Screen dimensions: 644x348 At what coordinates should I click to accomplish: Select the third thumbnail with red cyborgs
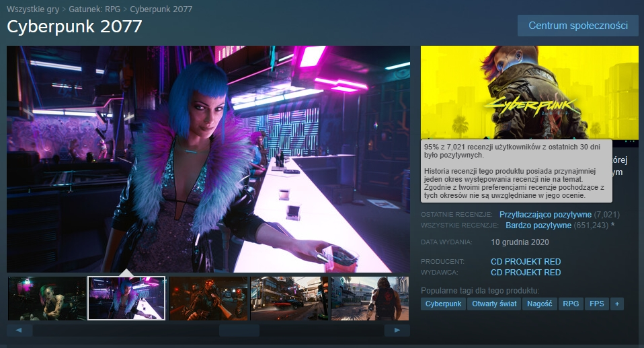pos(208,298)
